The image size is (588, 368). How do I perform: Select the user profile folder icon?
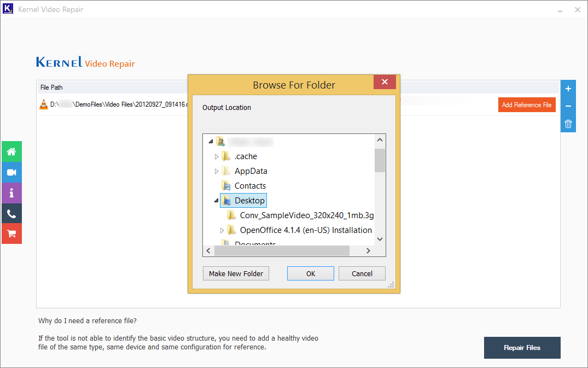[220, 142]
